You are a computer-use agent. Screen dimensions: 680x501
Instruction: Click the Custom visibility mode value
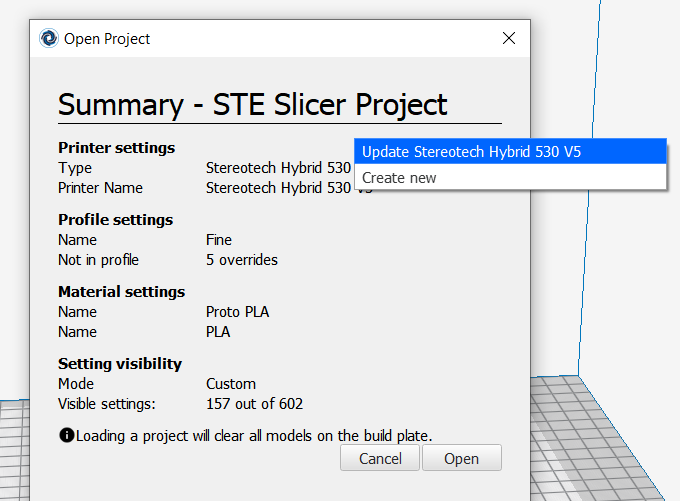pos(231,384)
